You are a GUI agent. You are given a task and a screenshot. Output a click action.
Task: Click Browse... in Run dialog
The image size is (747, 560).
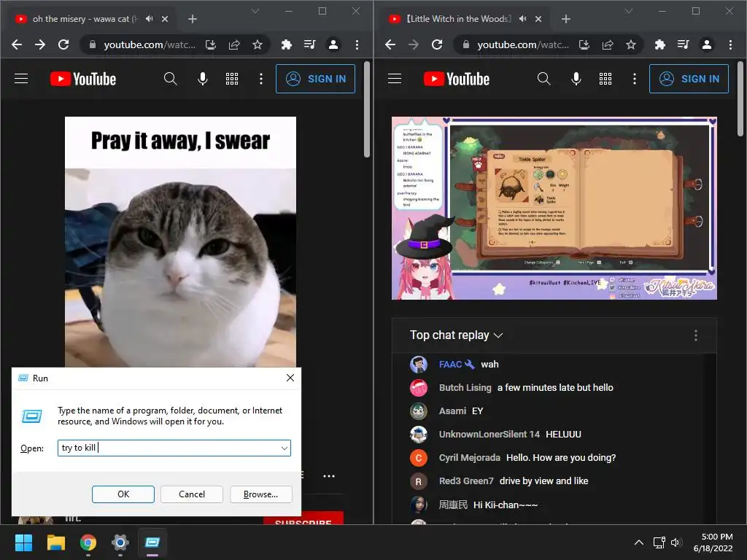pyautogui.click(x=260, y=494)
